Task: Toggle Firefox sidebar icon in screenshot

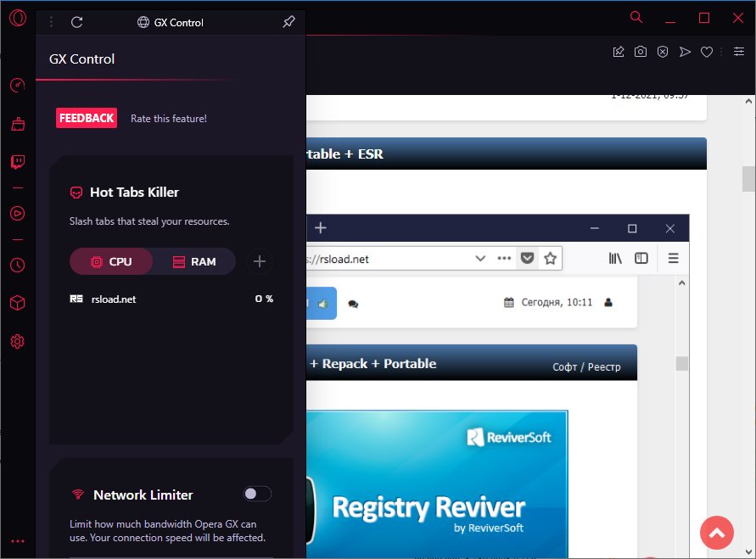Action: (x=641, y=259)
